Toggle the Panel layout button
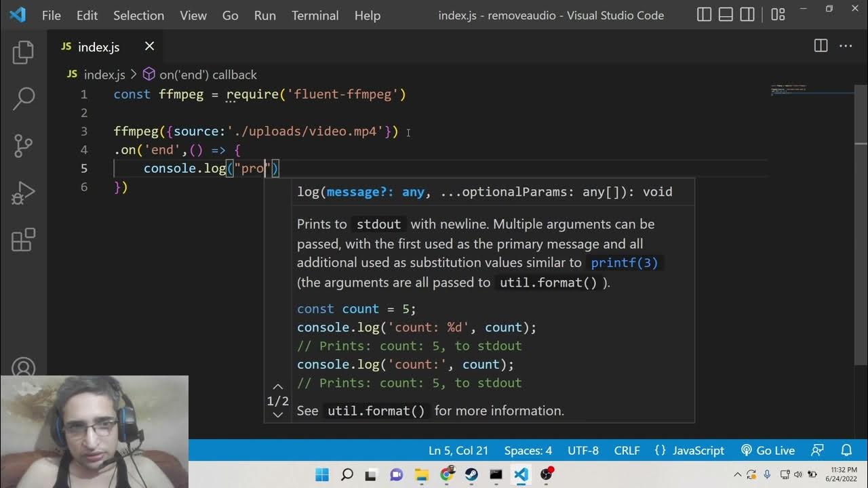Screen dimensions: 868x488 (726, 15)
